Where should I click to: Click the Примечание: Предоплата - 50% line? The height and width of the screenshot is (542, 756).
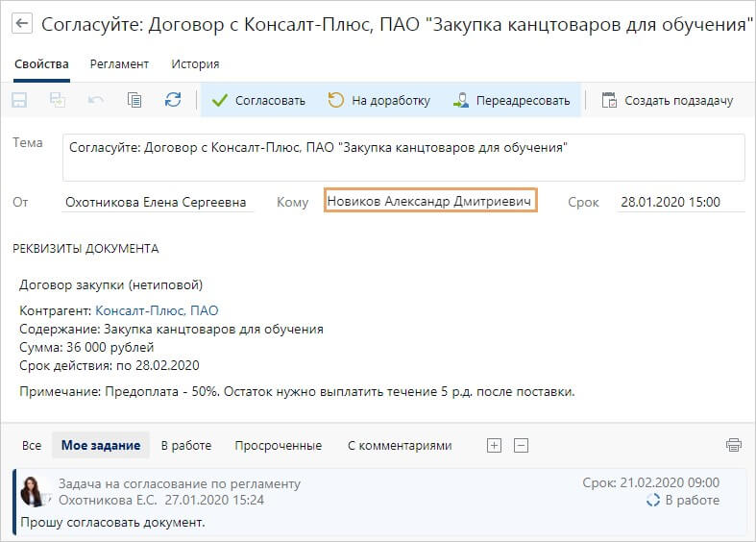click(297, 391)
